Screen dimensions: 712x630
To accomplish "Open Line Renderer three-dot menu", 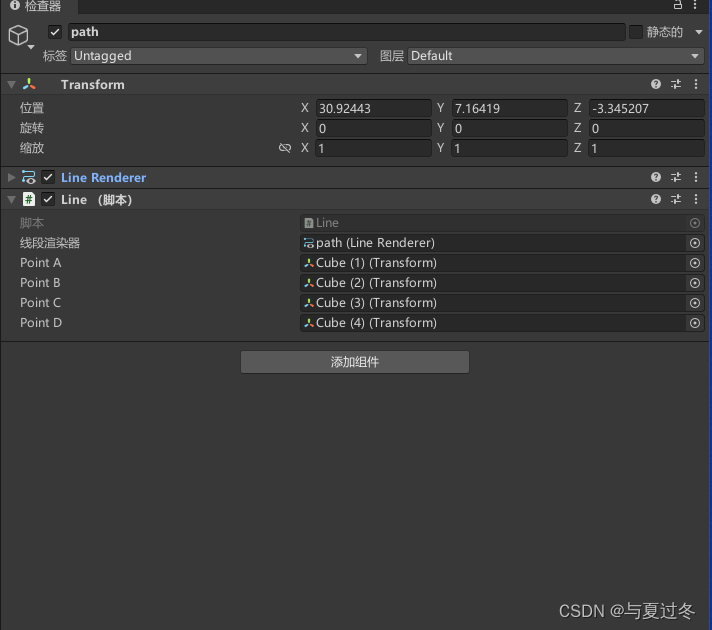I will (696, 177).
